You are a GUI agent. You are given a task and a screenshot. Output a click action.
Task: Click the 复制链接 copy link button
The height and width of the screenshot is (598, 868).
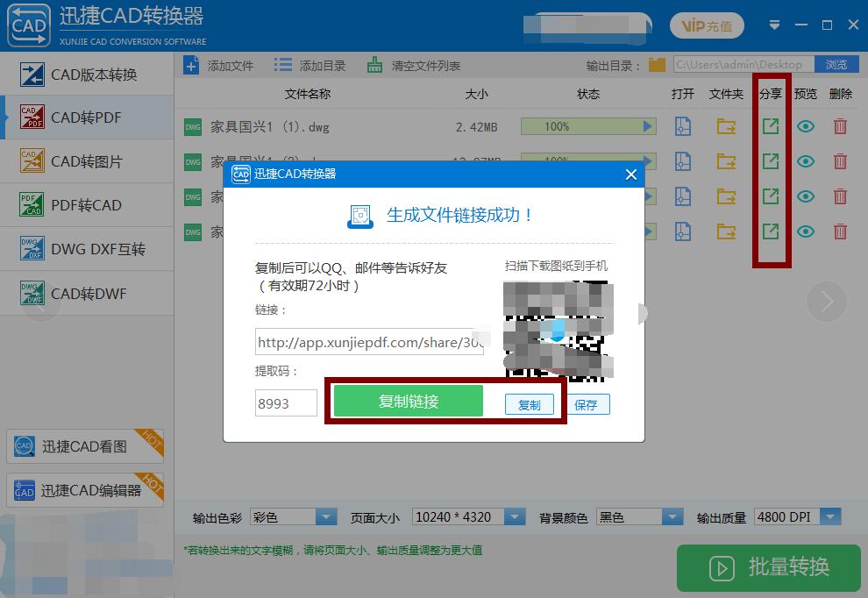coord(409,400)
